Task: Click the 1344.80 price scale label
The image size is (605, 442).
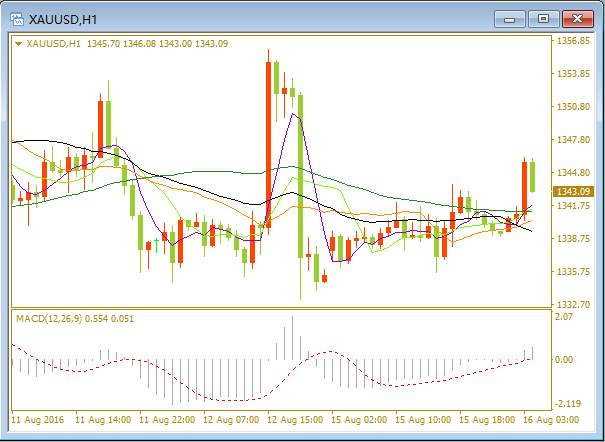Action: tap(573, 172)
